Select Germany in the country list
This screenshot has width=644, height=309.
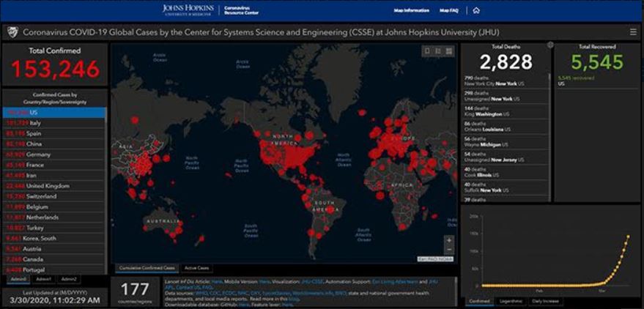(54, 154)
